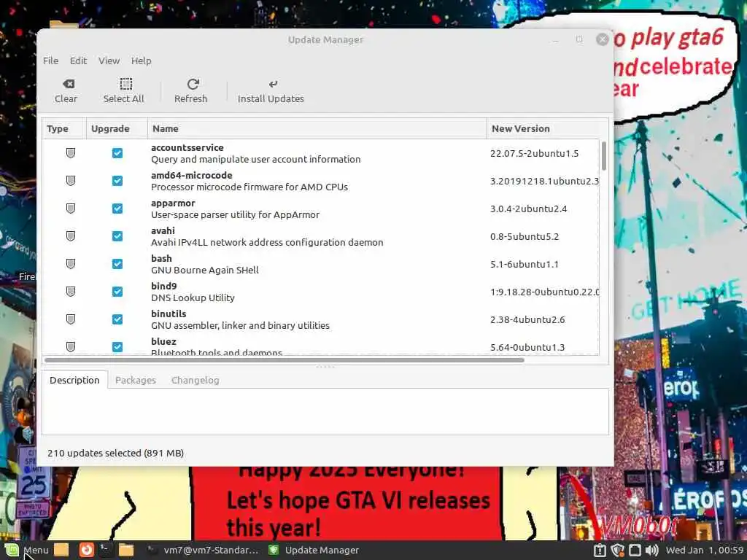Click the pane divider handle above the Description tab
The height and width of the screenshot is (560, 747).
pos(325,367)
